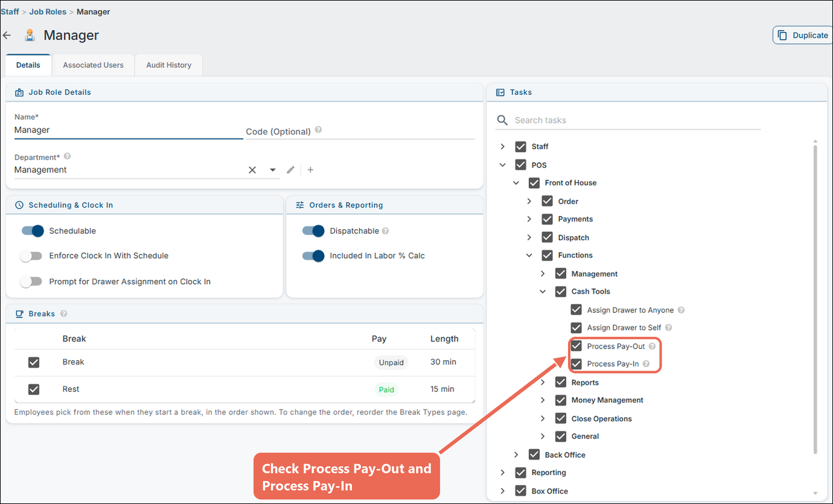This screenshot has width=833, height=504.
Task: Collapse the Cash Tools node
Action: tap(543, 292)
